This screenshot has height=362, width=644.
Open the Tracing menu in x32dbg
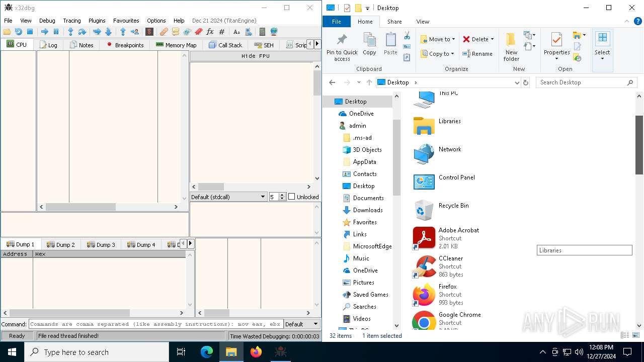coord(72,21)
